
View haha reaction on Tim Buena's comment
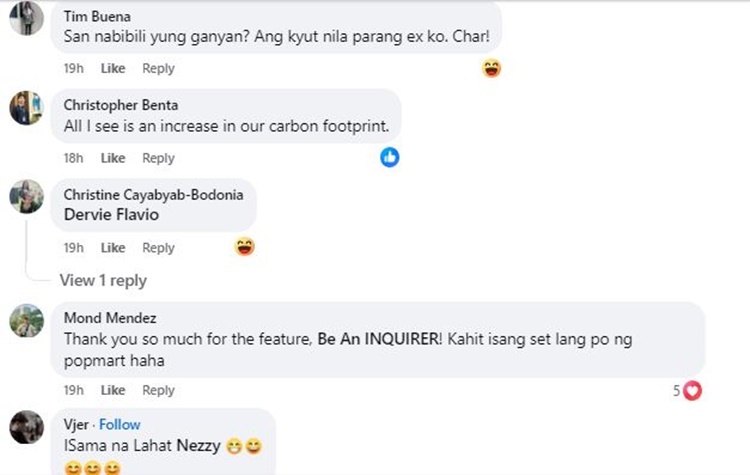point(491,68)
